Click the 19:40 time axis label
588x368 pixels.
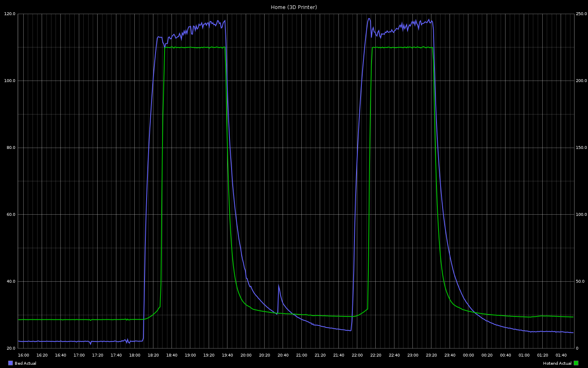coord(227,355)
